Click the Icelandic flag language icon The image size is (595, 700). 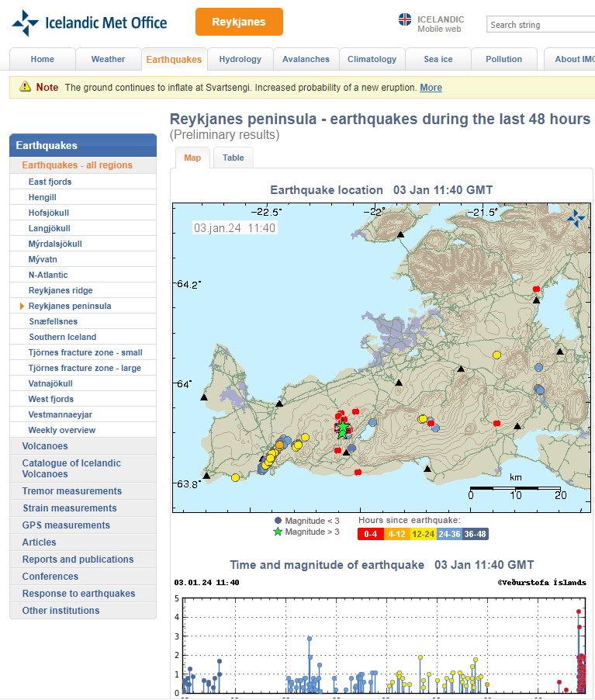point(405,20)
